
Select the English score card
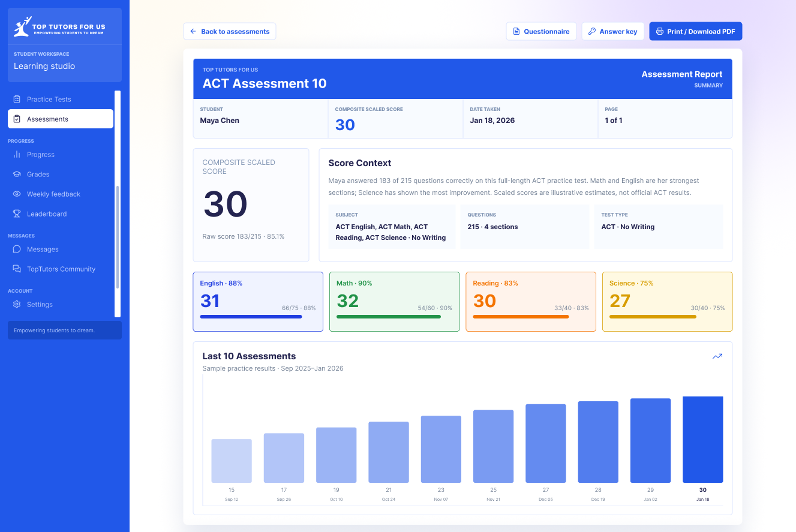coord(258,302)
